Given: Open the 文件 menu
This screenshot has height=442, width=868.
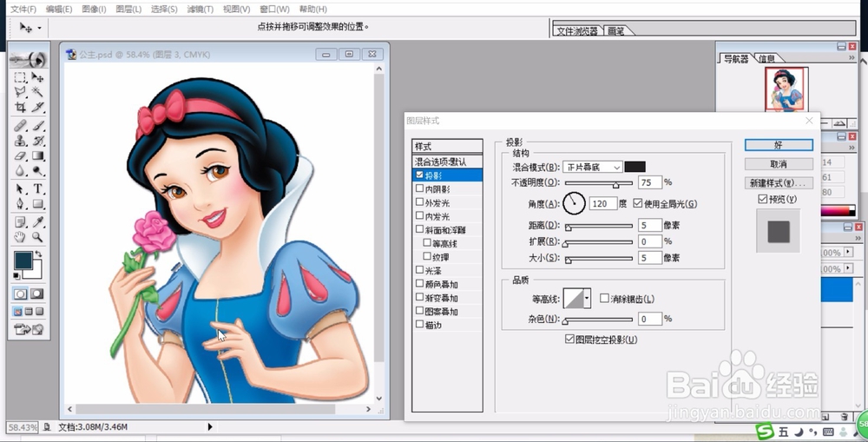Looking at the screenshot, I should 23,10.
